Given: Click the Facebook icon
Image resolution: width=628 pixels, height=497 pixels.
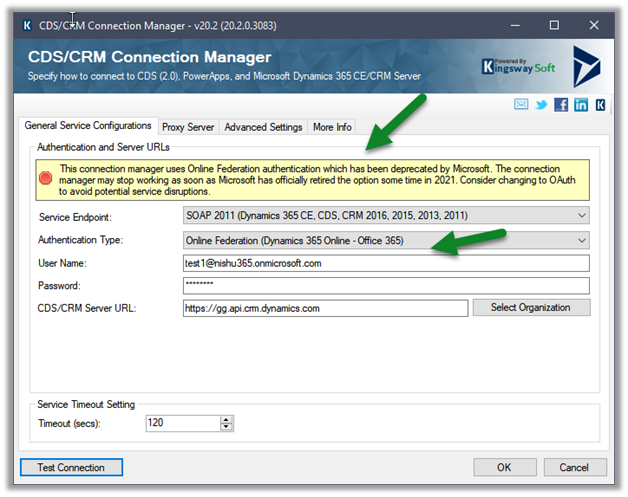Looking at the screenshot, I should click(561, 105).
